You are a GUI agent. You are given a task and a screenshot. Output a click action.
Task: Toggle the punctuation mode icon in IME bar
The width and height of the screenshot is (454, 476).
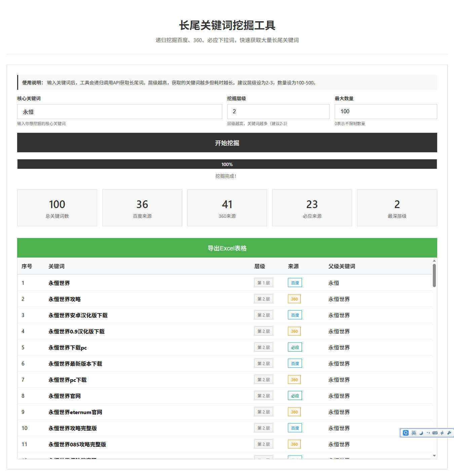[x=428, y=433]
